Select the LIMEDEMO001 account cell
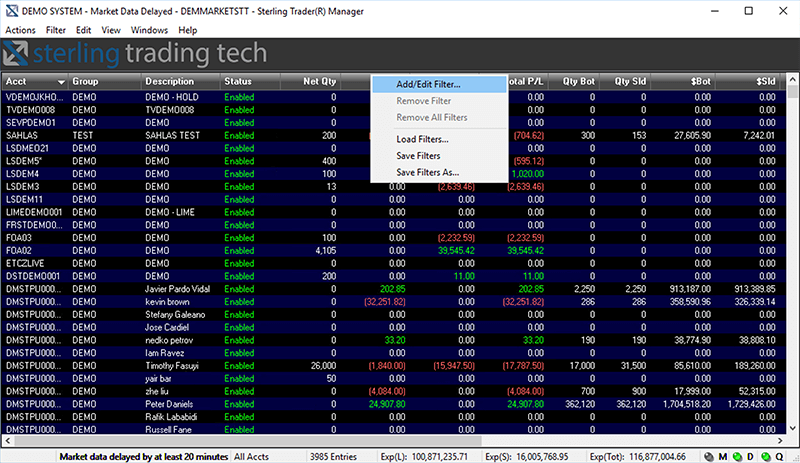This screenshot has width=800, height=463. [35, 212]
